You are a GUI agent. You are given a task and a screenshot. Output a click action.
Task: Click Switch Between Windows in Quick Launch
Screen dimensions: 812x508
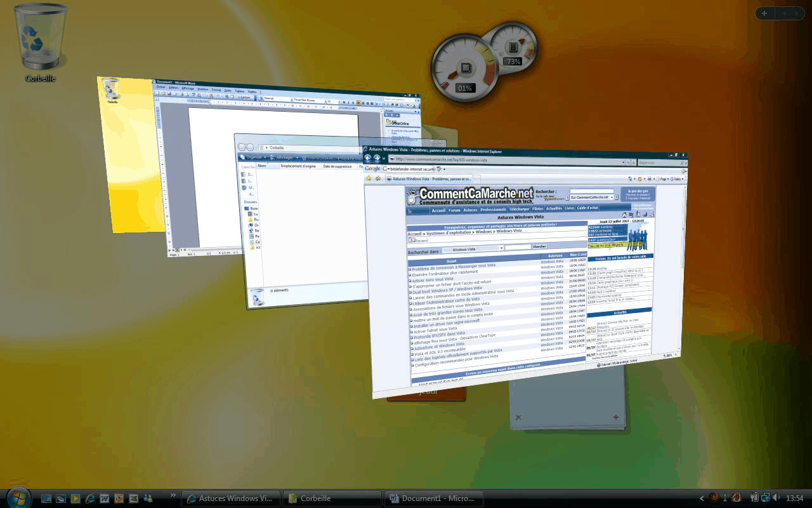click(x=61, y=498)
